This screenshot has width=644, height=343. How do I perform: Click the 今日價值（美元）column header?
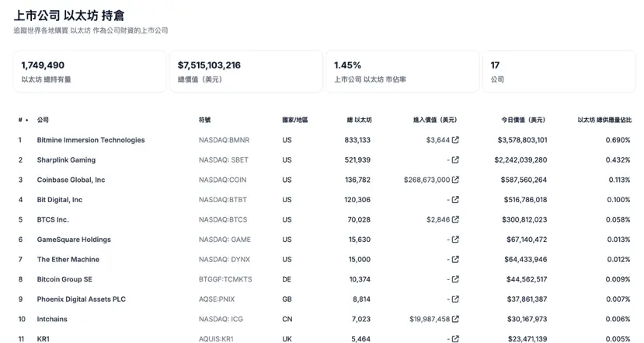click(x=524, y=120)
